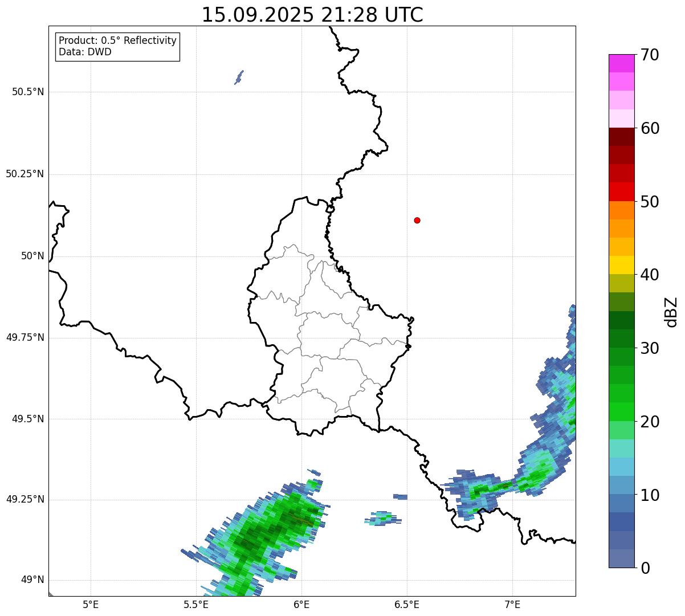This screenshot has width=685, height=616.
Task: Click the colorbar tick label "50"
Action: click(x=650, y=202)
